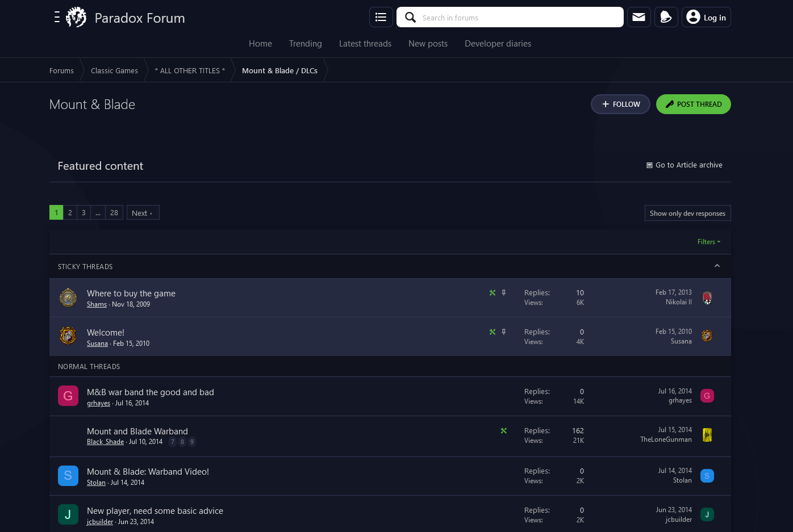Click the magnifier search icon
Viewport: 793px width, 532px height.
[410, 17]
